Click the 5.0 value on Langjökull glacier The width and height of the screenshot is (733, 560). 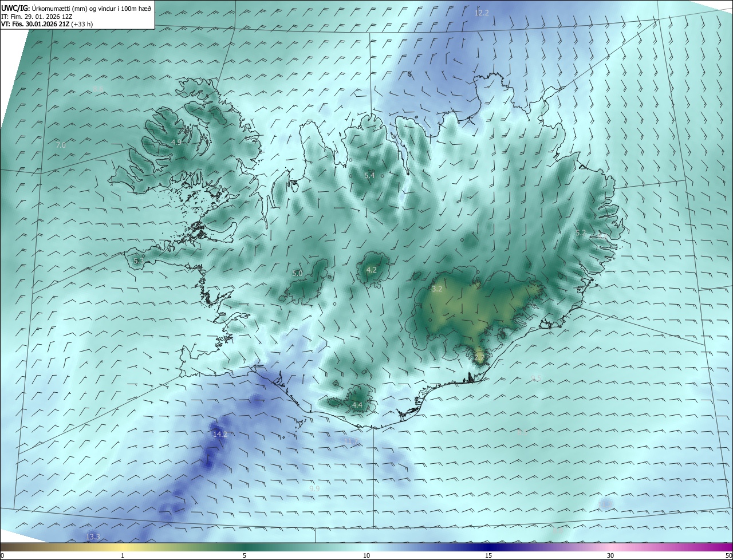tap(297, 274)
